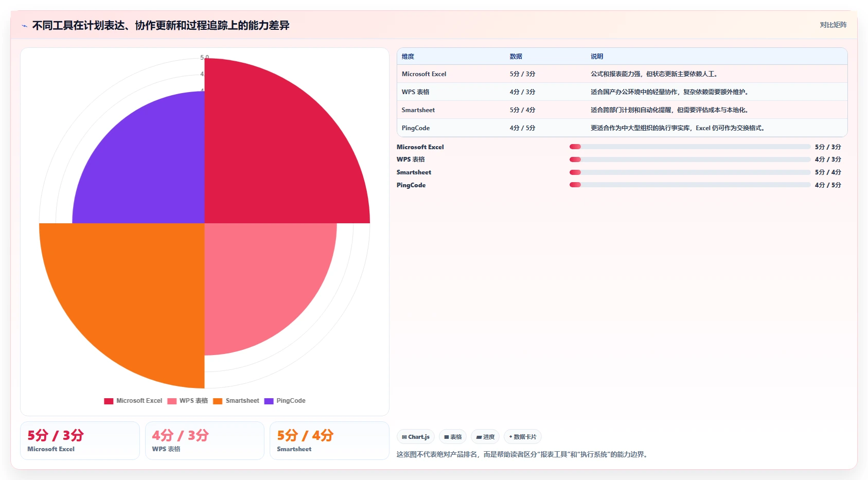868x480 pixels.
Task: Click Microsoft Excel label beside progress bar
Action: (x=420, y=147)
